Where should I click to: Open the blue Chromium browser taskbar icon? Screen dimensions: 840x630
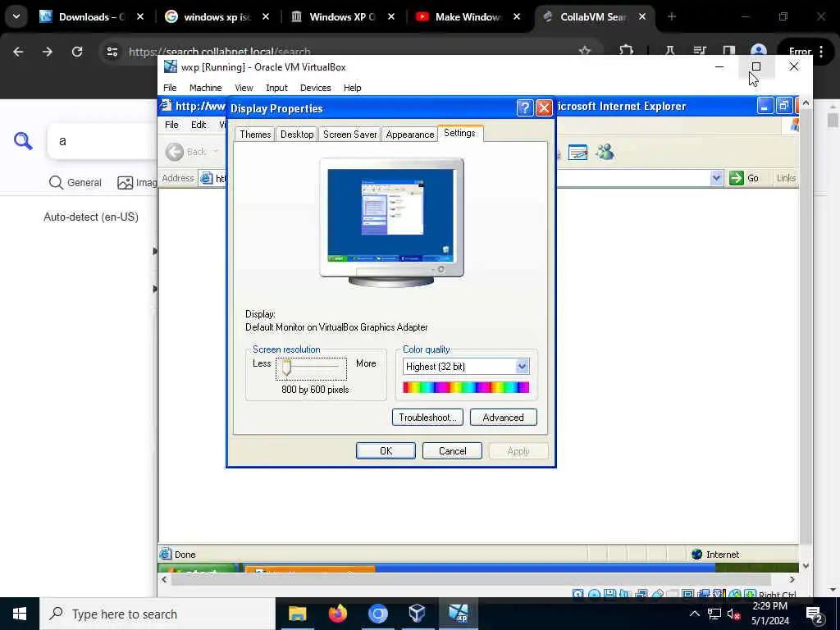[377, 614]
